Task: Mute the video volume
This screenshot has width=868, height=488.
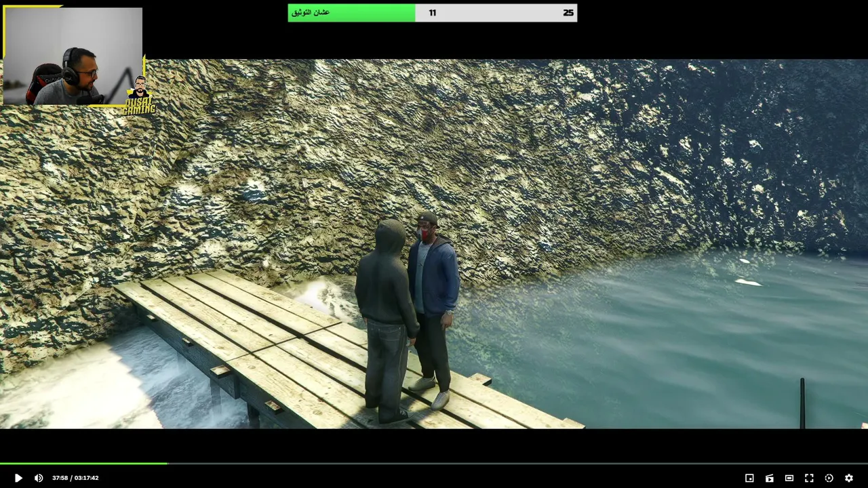Action: point(39,478)
